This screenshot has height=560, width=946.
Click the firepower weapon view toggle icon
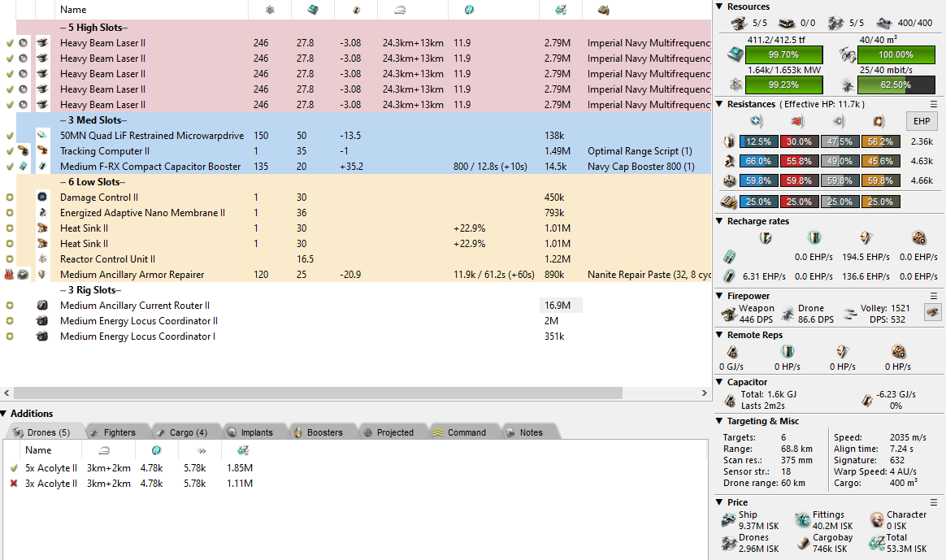(931, 312)
